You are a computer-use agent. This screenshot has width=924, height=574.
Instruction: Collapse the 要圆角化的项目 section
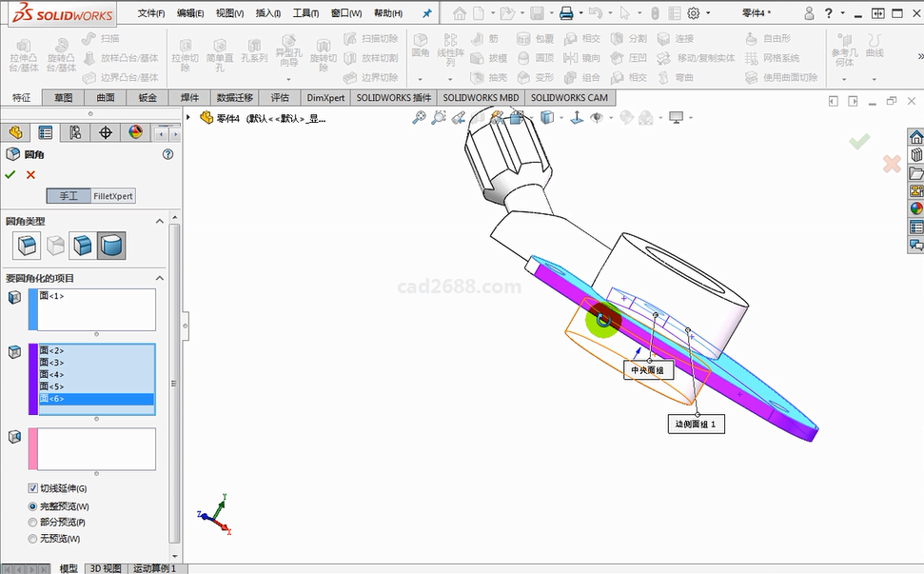pos(159,278)
